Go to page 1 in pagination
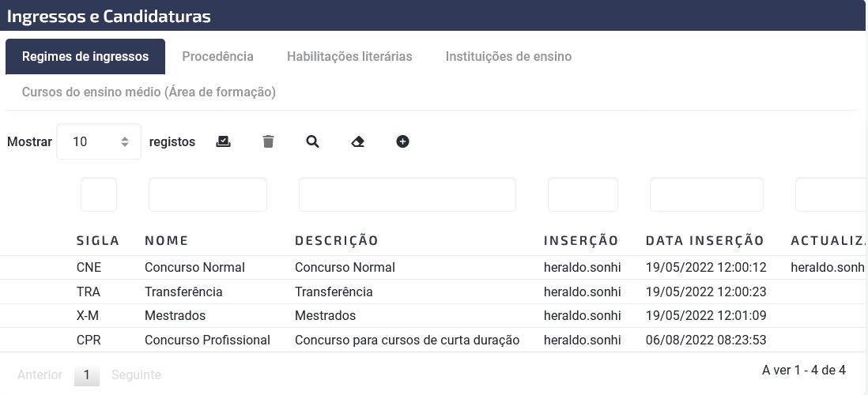This screenshot has width=868, height=395. pos(86,375)
